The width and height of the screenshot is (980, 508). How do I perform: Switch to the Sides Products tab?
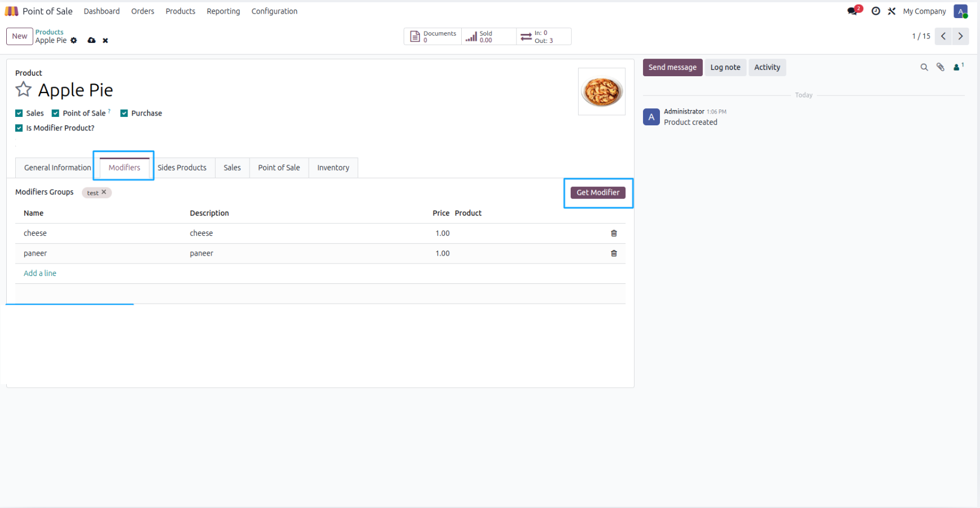[182, 168]
